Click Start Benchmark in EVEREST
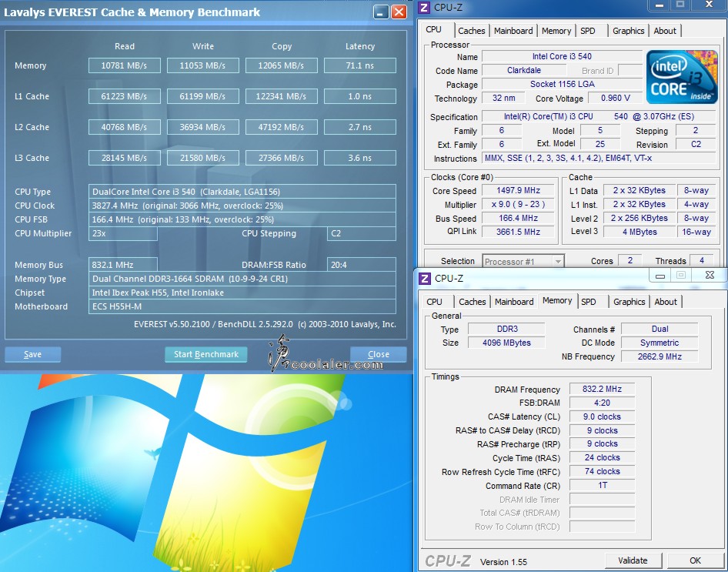This screenshot has height=572, width=728. (x=206, y=354)
